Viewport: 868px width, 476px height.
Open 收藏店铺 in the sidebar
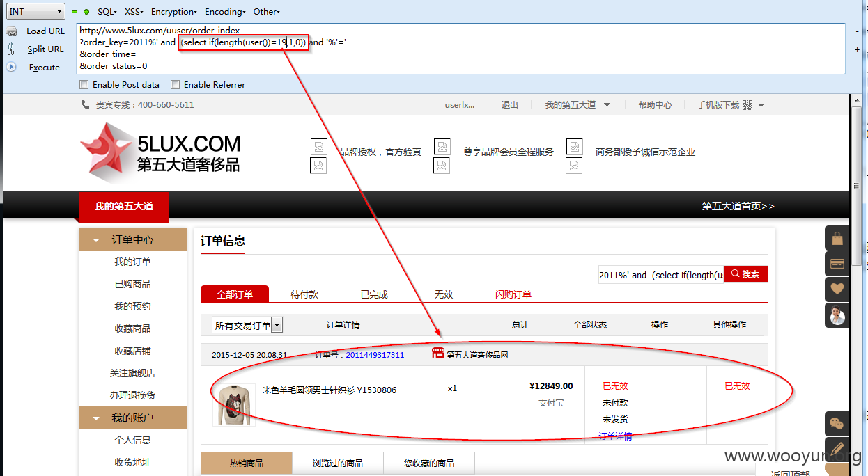coord(132,351)
